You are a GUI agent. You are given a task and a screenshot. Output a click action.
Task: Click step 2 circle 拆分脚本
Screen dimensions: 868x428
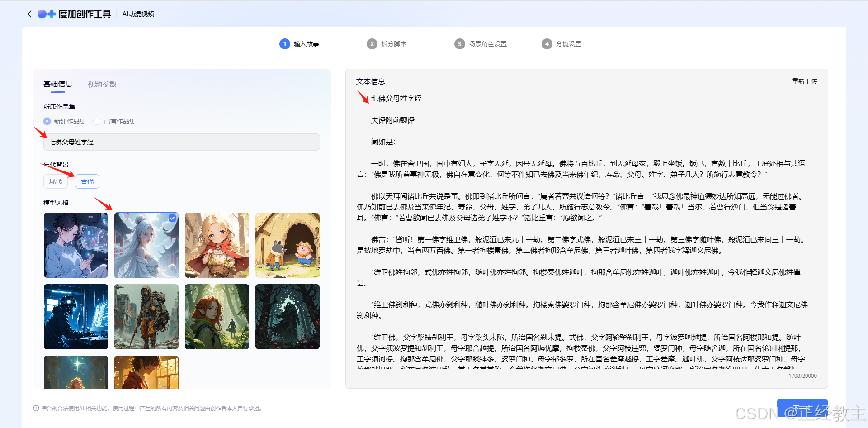(x=372, y=44)
